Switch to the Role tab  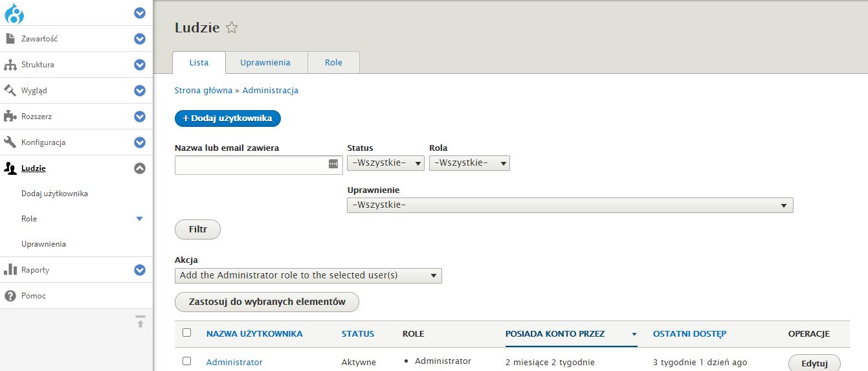click(x=333, y=63)
